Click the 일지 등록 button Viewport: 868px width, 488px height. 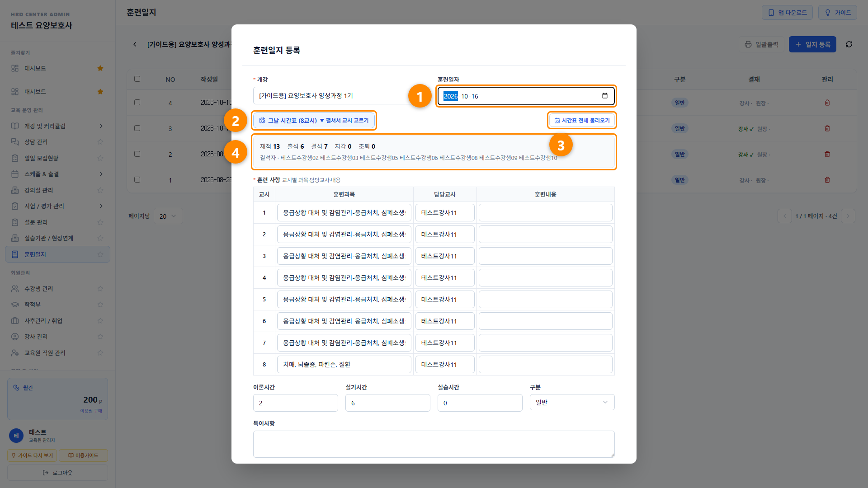[x=812, y=44]
